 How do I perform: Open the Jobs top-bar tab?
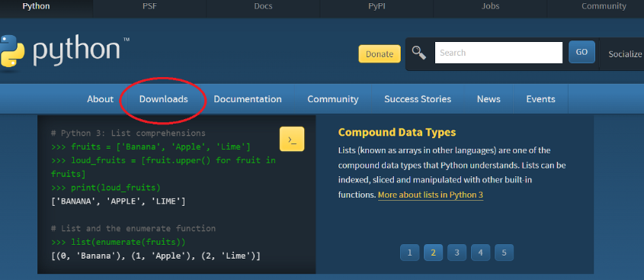tap(490, 6)
